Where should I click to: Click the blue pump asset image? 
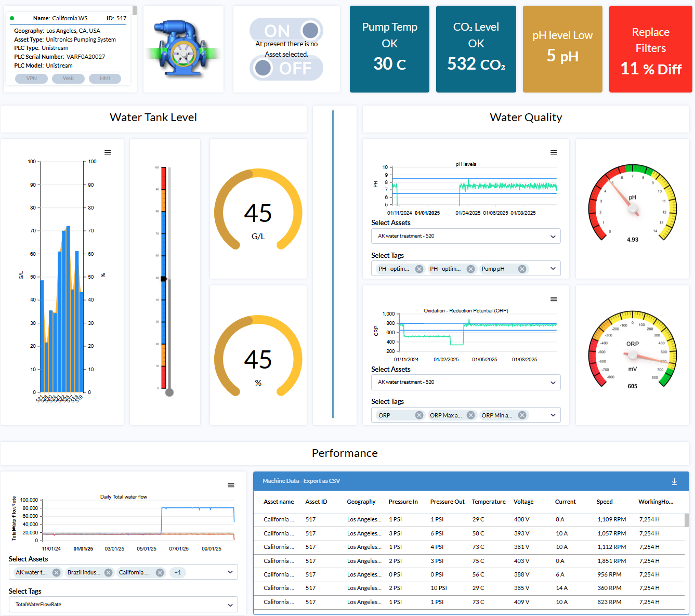tap(183, 49)
